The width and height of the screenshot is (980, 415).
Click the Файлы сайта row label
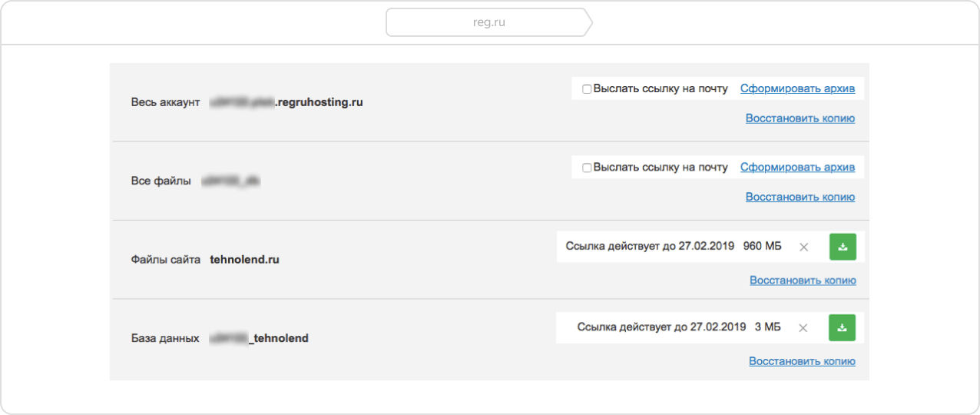coord(165,260)
